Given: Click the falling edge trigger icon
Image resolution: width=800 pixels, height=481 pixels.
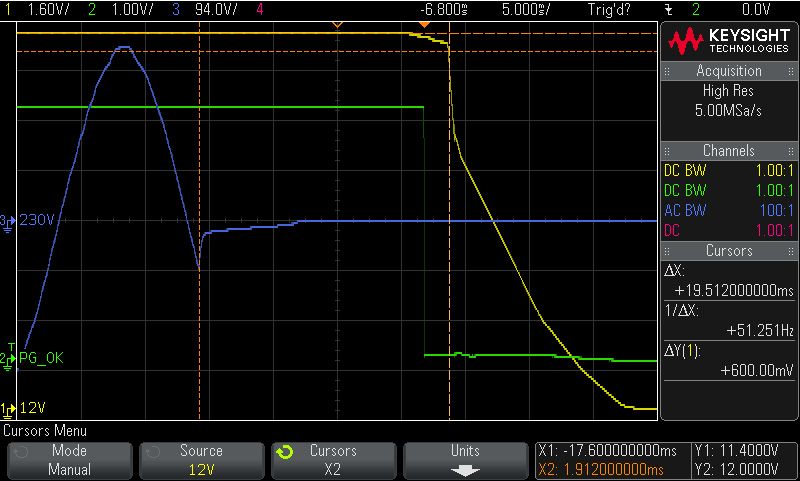Looking at the screenshot, I should (x=669, y=10).
